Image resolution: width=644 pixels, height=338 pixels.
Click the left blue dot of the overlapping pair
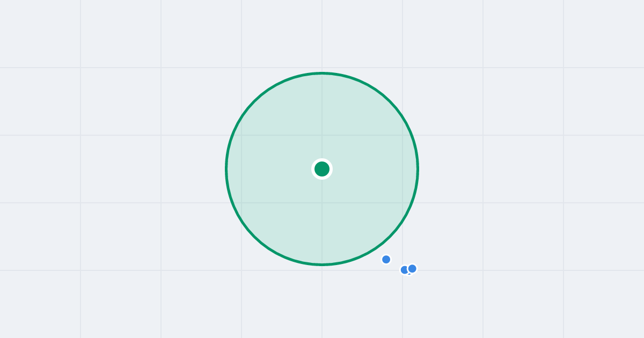405,270
